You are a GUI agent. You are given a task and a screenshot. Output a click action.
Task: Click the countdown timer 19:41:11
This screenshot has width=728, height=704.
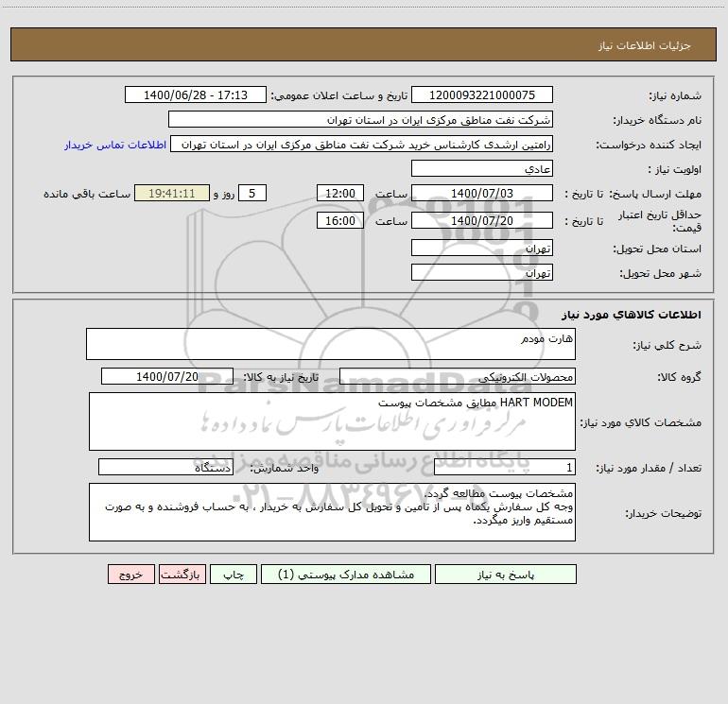(x=172, y=193)
